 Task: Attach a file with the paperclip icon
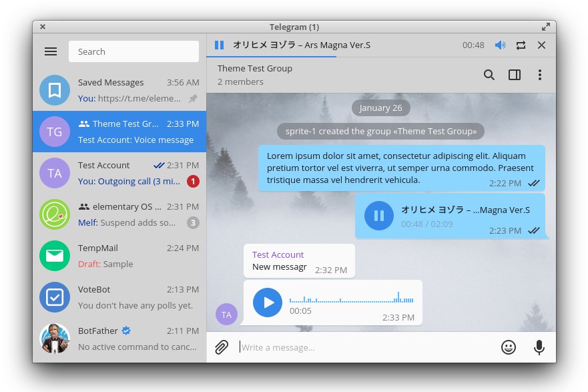pyautogui.click(x=222, y=347)
